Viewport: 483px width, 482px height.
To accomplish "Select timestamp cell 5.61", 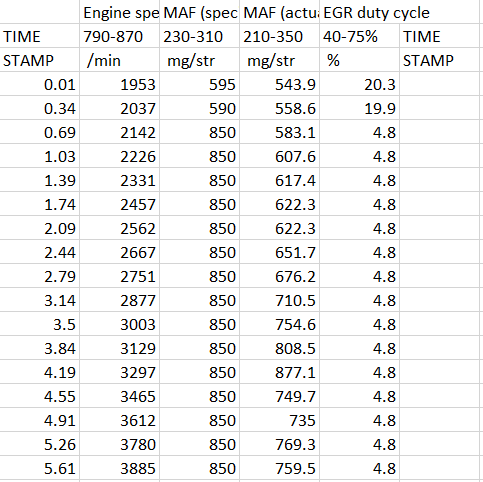I will (40, 468).
